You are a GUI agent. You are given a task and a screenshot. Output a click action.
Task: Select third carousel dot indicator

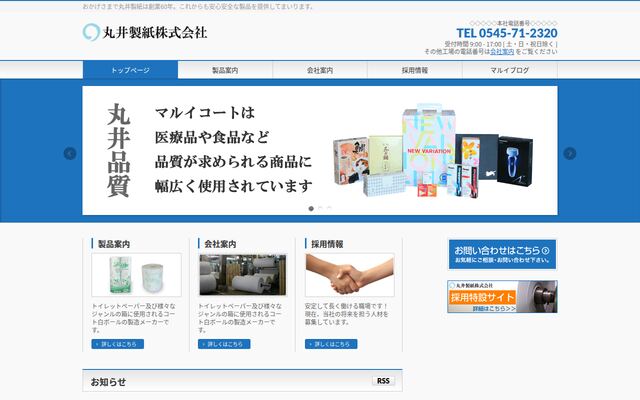point(329,209)
